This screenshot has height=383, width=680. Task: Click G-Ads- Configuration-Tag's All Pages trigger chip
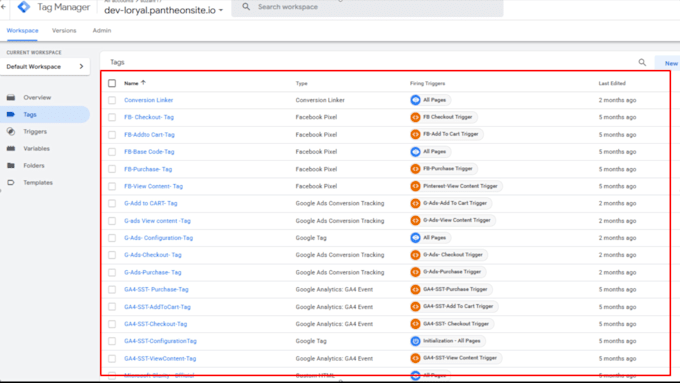pyautogui.click(x=431, y=238)
